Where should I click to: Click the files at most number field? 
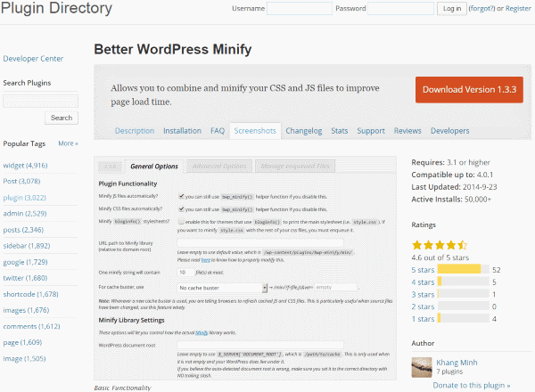click(x=185, y=273)
